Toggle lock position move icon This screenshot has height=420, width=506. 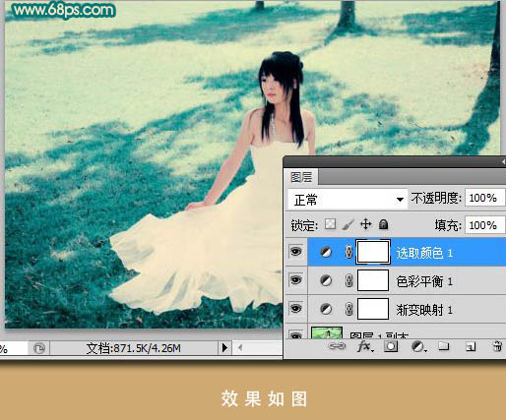pos(365,224)
